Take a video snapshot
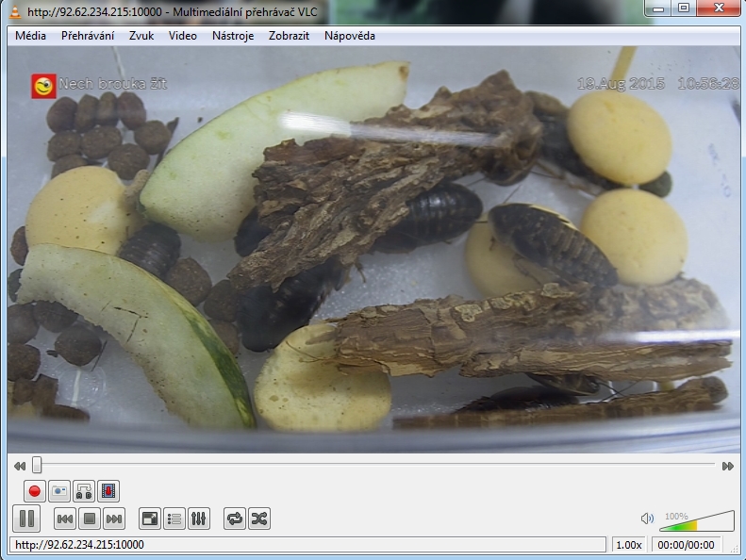 coord(59,491)
